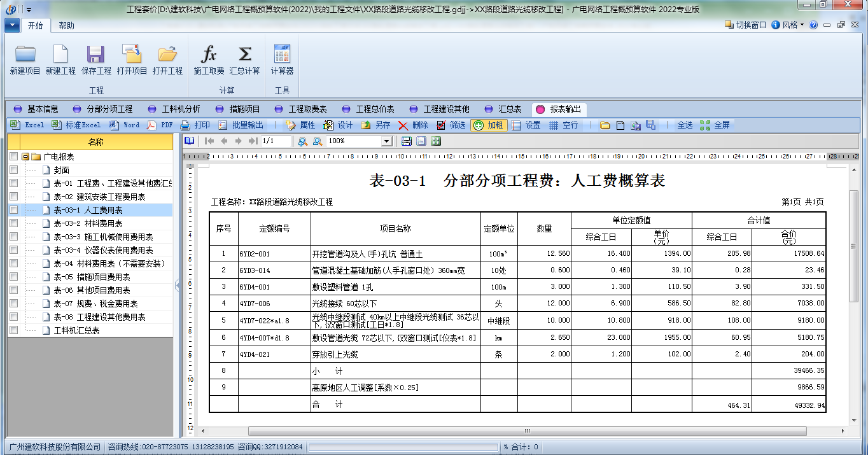This screenshot has width=868, height=455.
Task: Switch to 措施项目 tab
Action: [x=238, y=109]
